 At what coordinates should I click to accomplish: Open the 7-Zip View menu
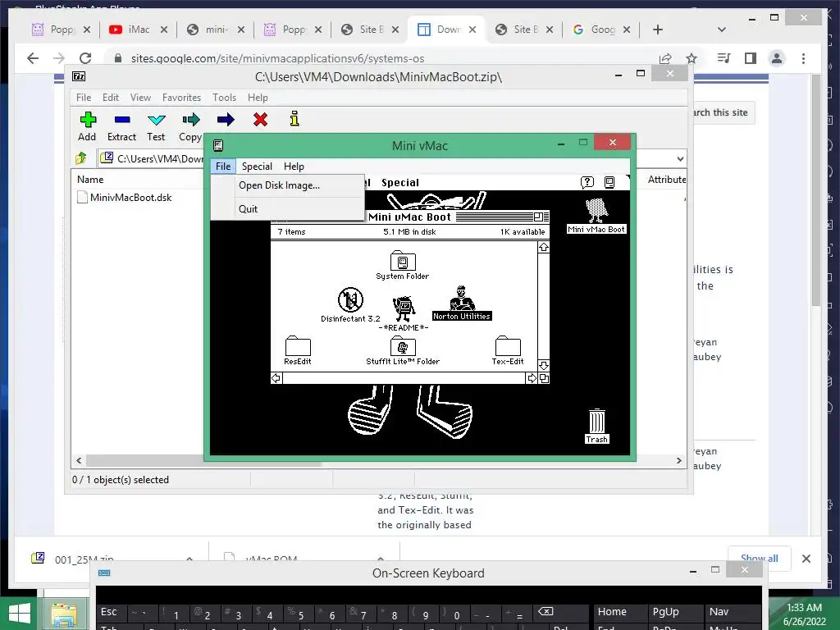click(x=140, y=98)
